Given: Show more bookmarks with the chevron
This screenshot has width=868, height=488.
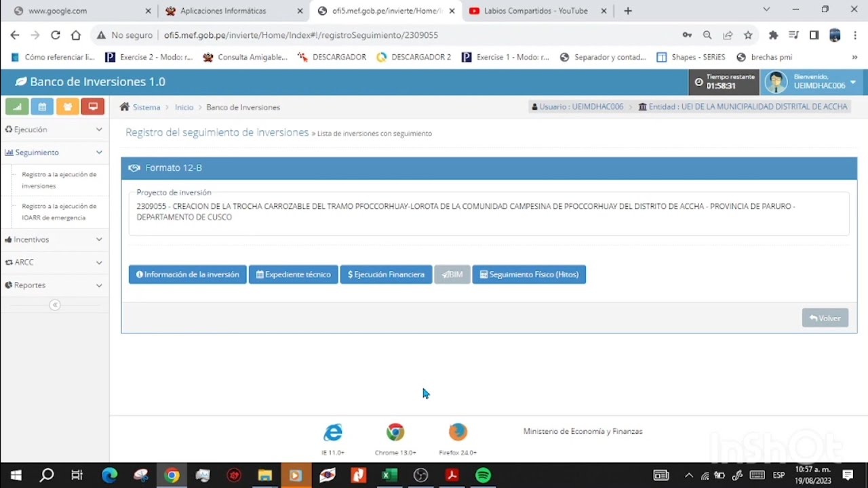Looking at the screenshot, I should coord(856,58).
